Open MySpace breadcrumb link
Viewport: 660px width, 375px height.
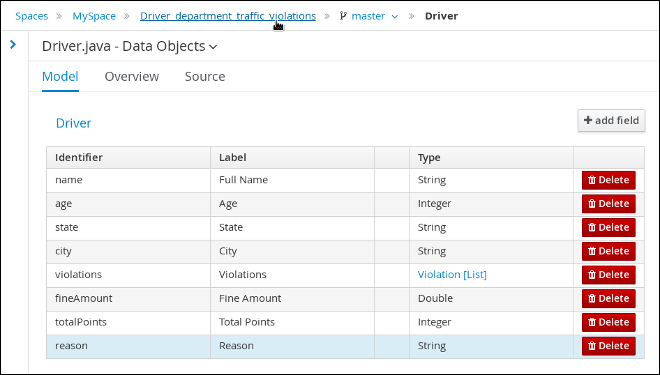(x=94, y=16)
